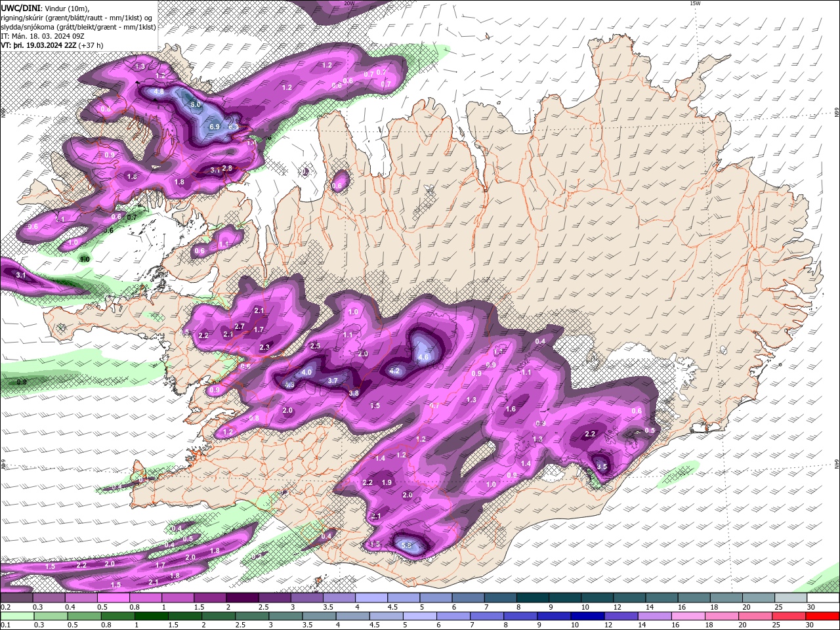Click the 3.5 value near southeast coast
Image resolution: width=840 pixels, height=630 pixels.
(602, 467)
